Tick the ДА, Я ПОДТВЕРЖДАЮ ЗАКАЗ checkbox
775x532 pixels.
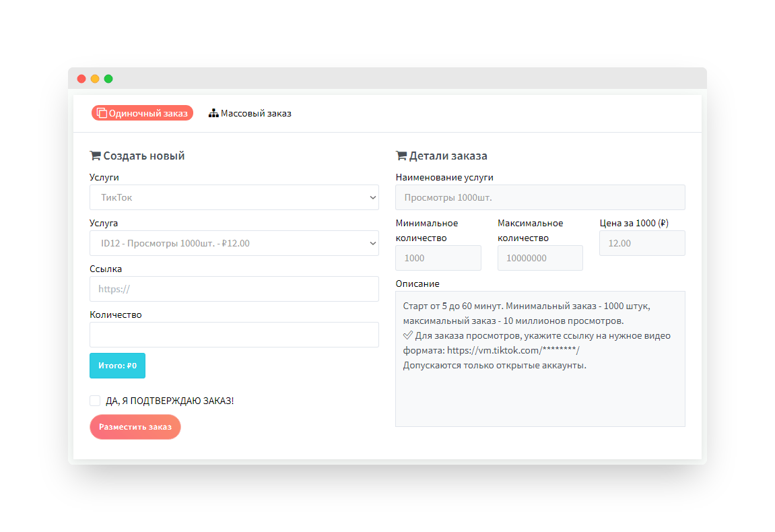point(95,401)
